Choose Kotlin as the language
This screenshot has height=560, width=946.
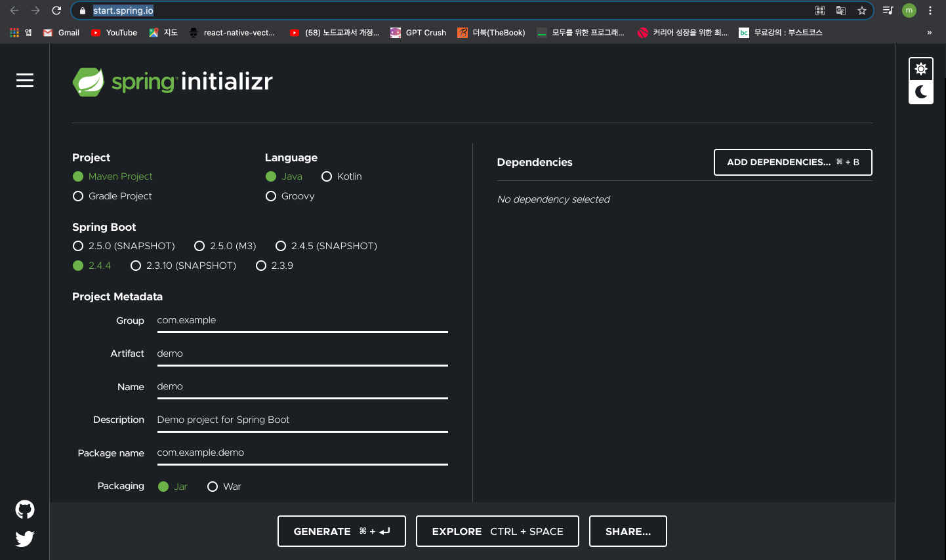(x=342, y=176)
